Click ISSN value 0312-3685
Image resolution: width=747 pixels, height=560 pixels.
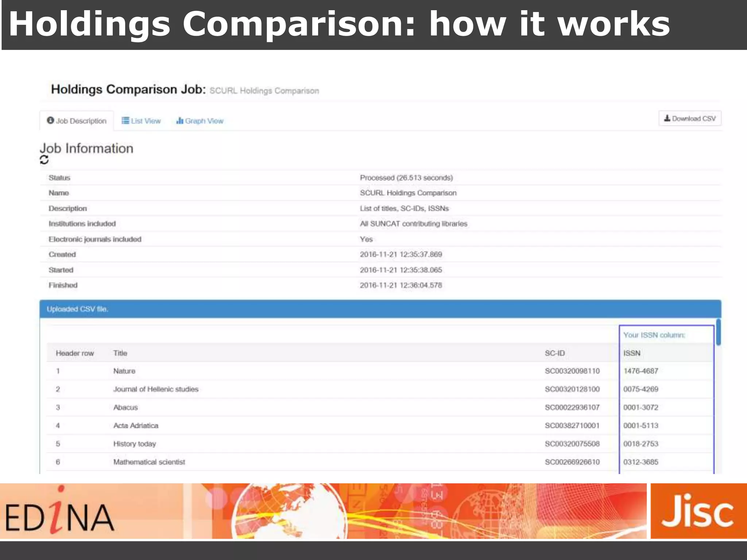[641, 462]
